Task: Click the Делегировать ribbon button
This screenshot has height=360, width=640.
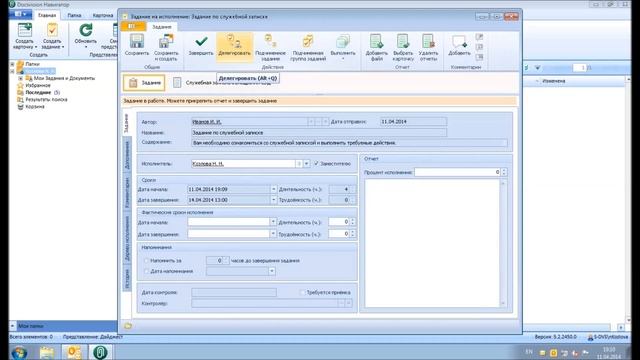Action: pos(234,46)
